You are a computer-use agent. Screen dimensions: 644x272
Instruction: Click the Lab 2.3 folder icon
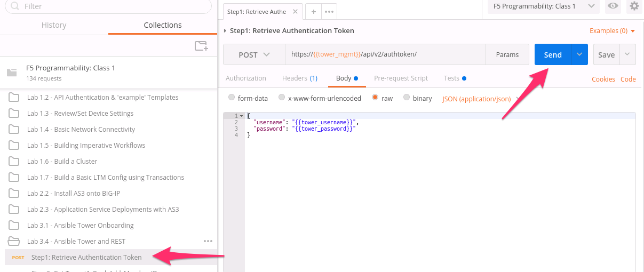[14, 209]
